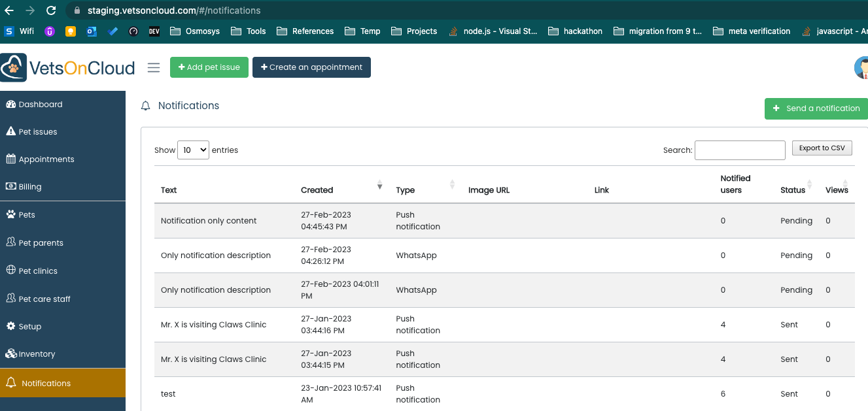Select Pet clinics in the sidebar
This screenshot has height=411, width=868.
38,271
